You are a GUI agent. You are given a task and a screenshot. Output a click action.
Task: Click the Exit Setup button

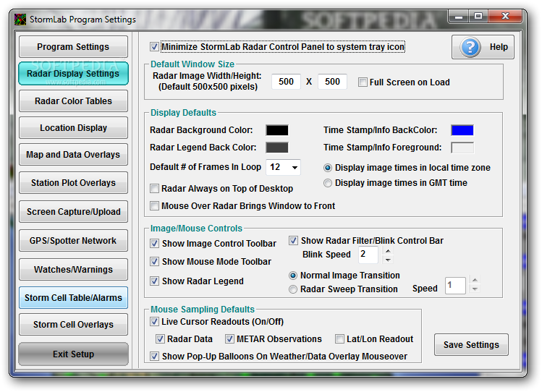coord(73,354)
